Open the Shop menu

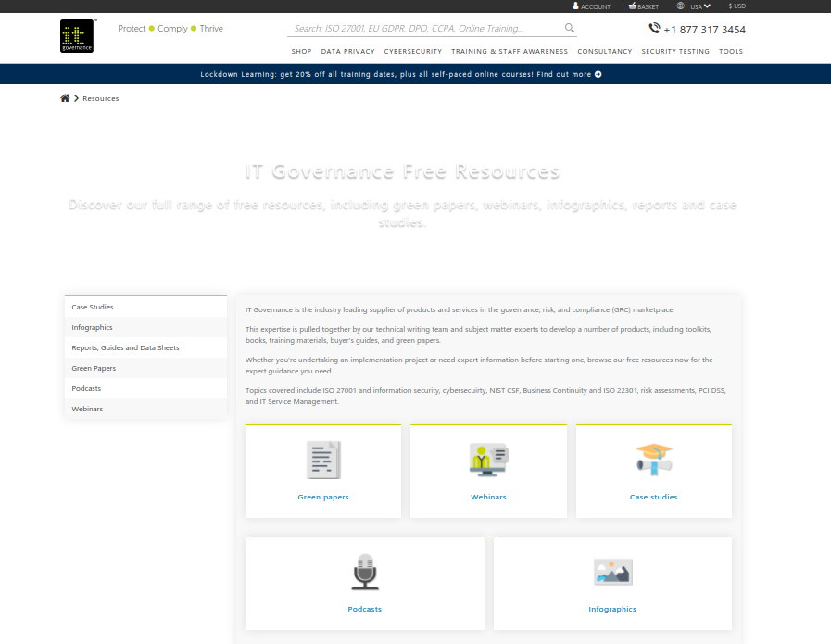302,51
